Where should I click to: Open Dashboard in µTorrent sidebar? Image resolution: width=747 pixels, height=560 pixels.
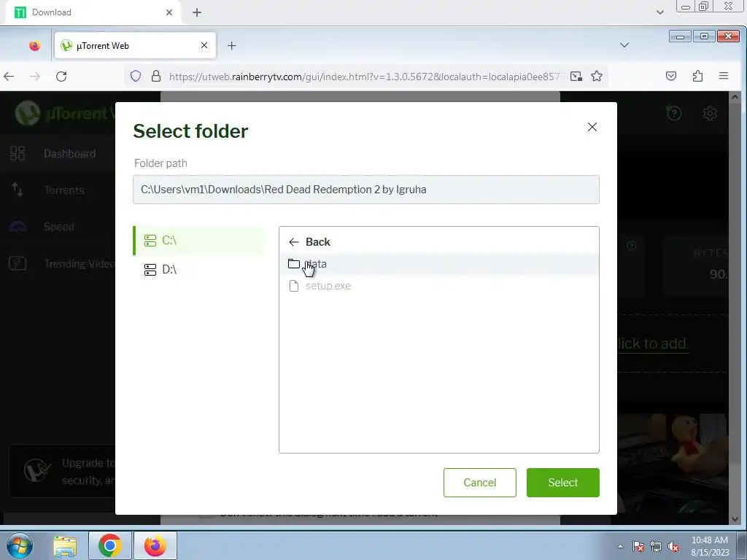click(57, 153)
